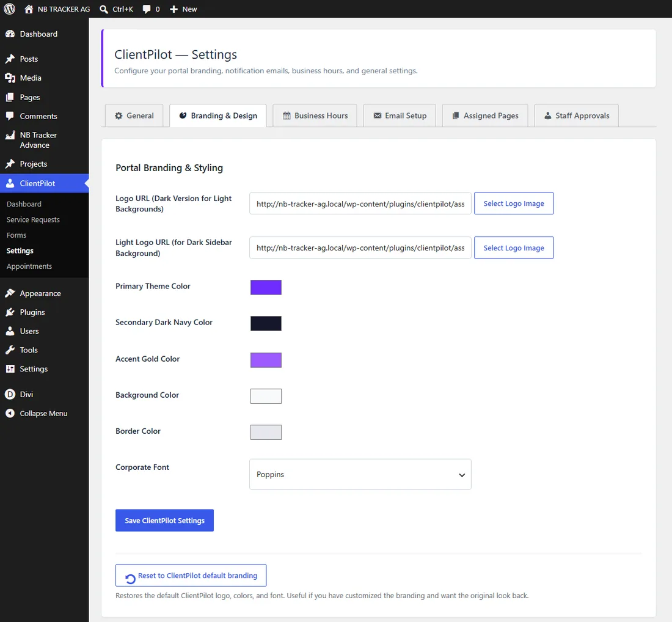Click Save ClientPilot Settings button
The height and width of the screenshot is (622, 672).
tap(164, 521)
